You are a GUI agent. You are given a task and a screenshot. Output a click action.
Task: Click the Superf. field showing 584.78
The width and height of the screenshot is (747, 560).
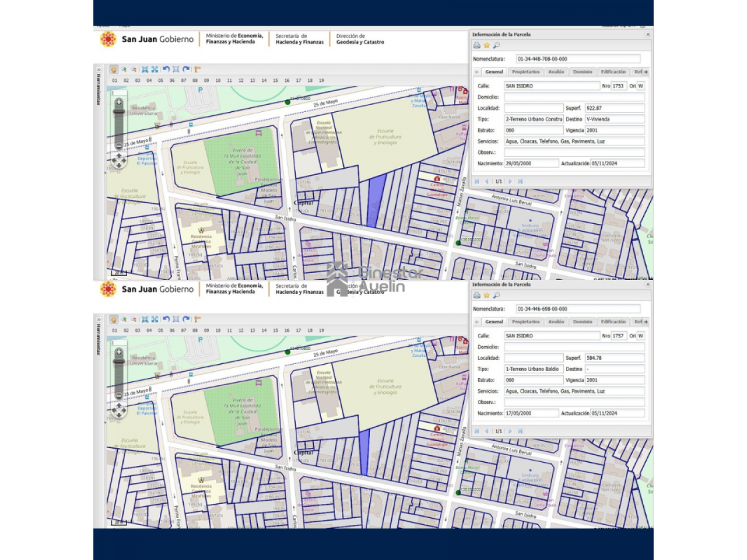click(x=615, y=358)
